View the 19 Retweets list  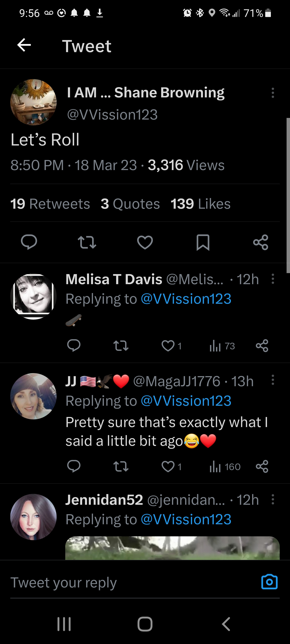pos(50,204)
